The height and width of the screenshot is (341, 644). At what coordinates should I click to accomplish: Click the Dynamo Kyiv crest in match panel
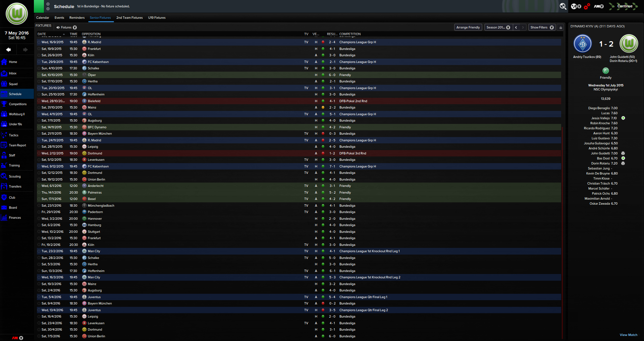click(x=583, y=44)
